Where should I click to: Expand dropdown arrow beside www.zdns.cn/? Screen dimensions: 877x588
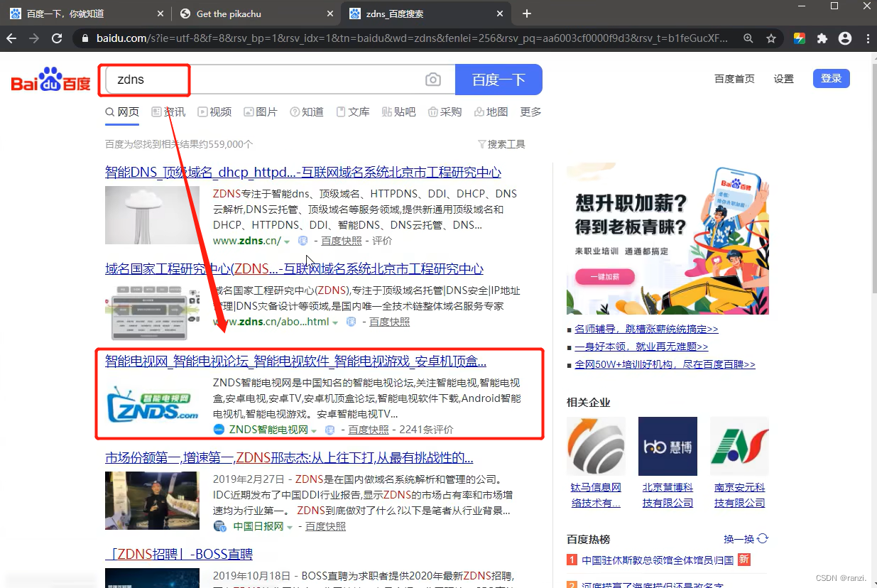point(287,241)
